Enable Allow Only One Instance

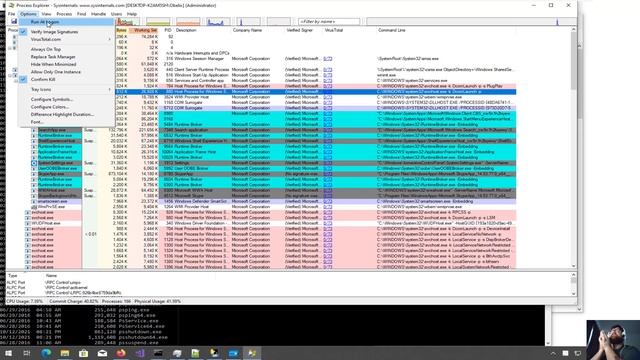pyautogui.click(x=67, y=72)
